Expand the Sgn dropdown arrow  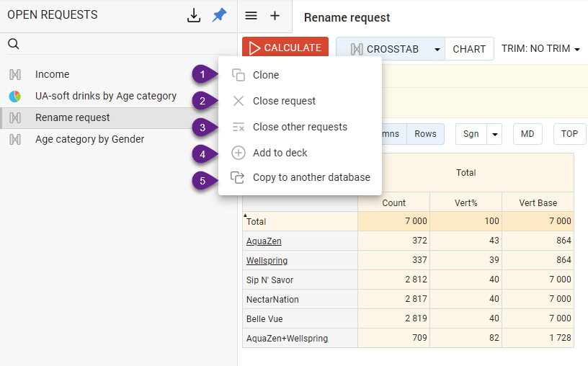(x=494, y=134)
